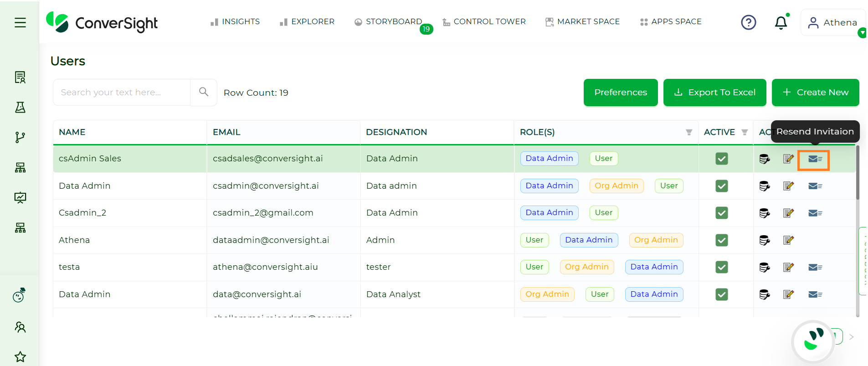Screen dimensions: 868x366
Task: Open the branch sidebar icon
Action: click(x=20, y=137)
